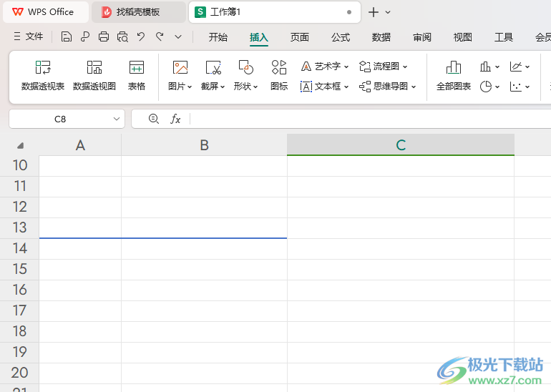Image resolution: width=551 pixels, height=392 pixels.
Task: Click the Undo arrow
Action: (141, 36)
